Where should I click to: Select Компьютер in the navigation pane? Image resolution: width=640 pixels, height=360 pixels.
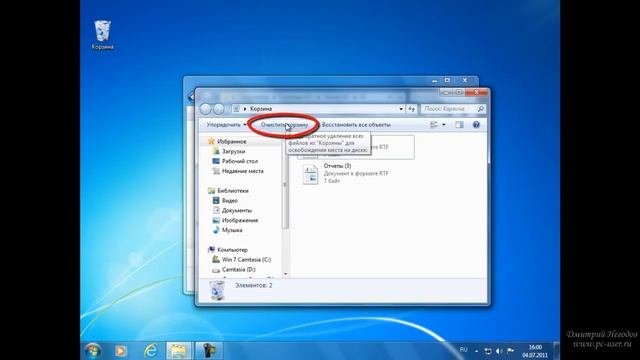coord(232,249)
